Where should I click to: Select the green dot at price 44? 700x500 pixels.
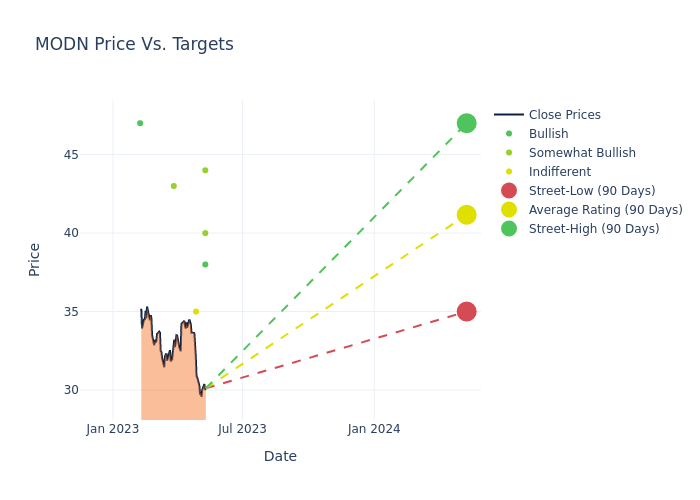205,170
